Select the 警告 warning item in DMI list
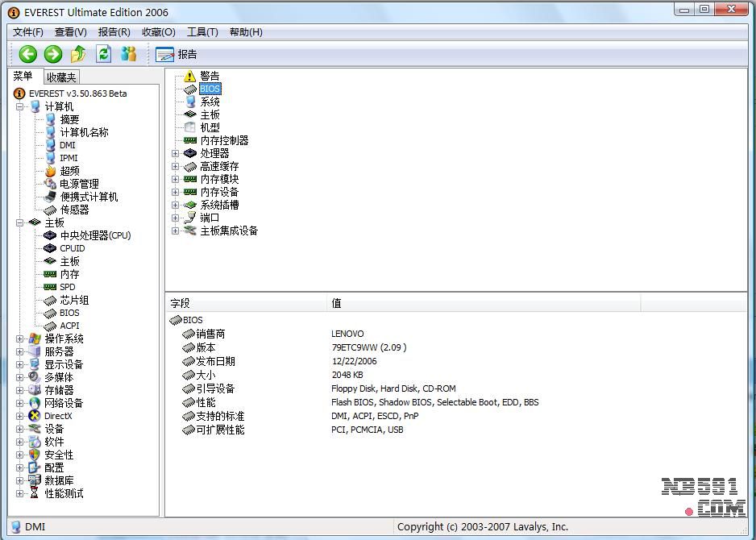756x540 pixels. pyautogui.click(x=210, y=76)
